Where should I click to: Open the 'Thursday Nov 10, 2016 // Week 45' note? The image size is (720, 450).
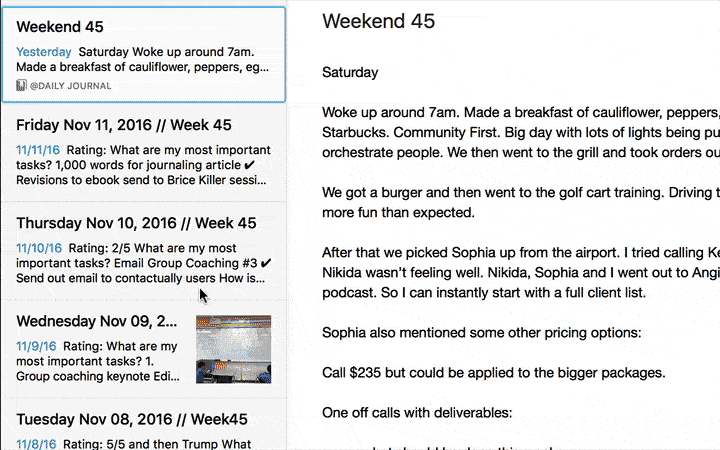coord(136,223)
